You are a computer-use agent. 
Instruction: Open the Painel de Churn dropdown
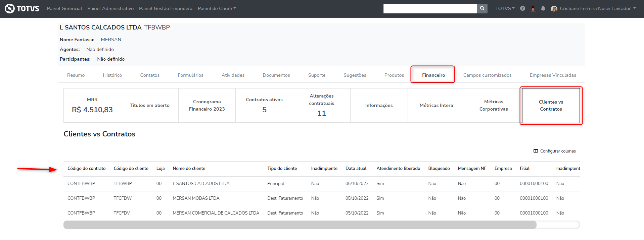[217, 8]
